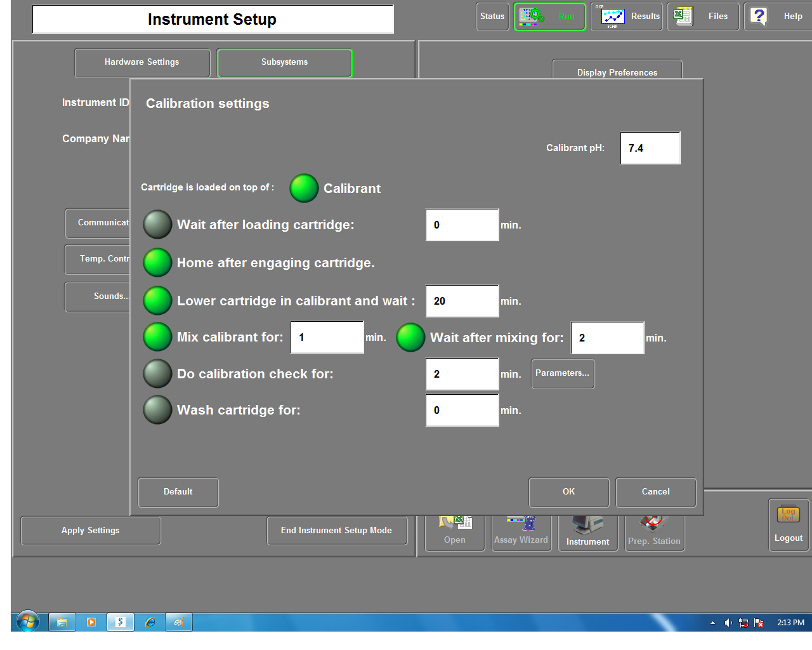This screenshot has height=650, width=812.
Task: Enable Do calibration check for
Action: [x=157, y=373]
